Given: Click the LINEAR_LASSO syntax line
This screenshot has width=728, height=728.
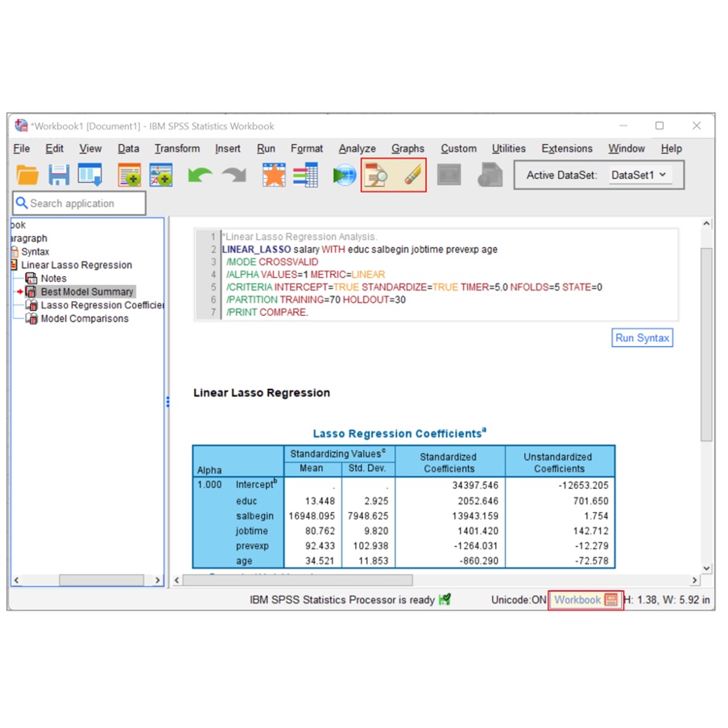Looking at the screenshot, I should (359, 250).
